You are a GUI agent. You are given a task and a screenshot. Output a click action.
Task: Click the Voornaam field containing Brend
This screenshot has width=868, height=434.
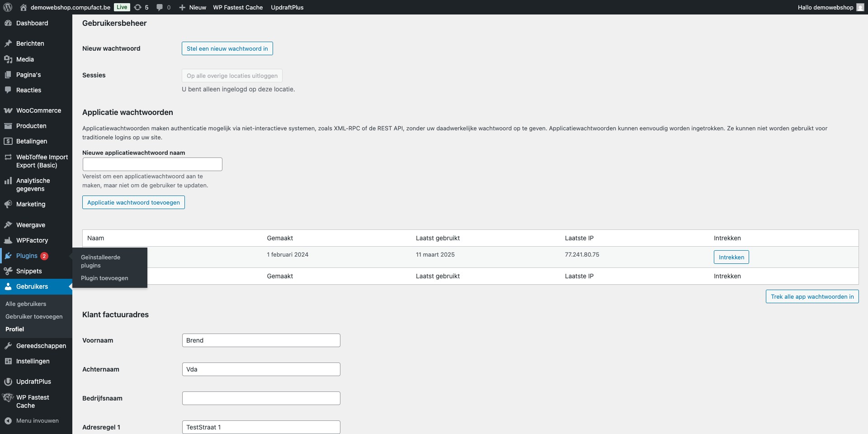click(261, 340)
